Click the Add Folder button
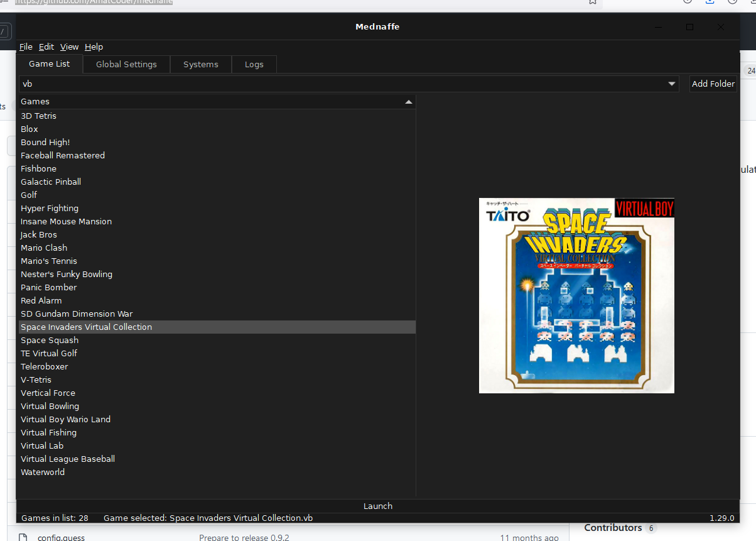 pyautogui.click(x=713, y=84)
